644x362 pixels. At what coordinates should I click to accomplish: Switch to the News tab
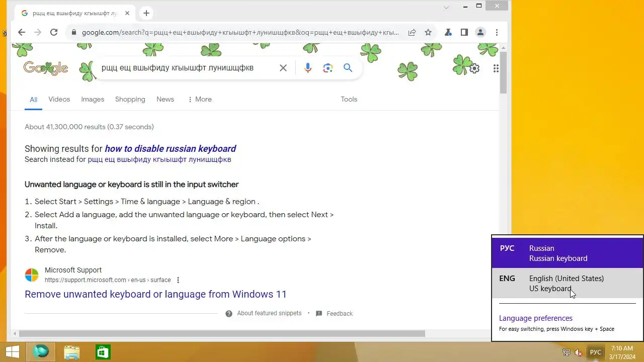point(165,99)
